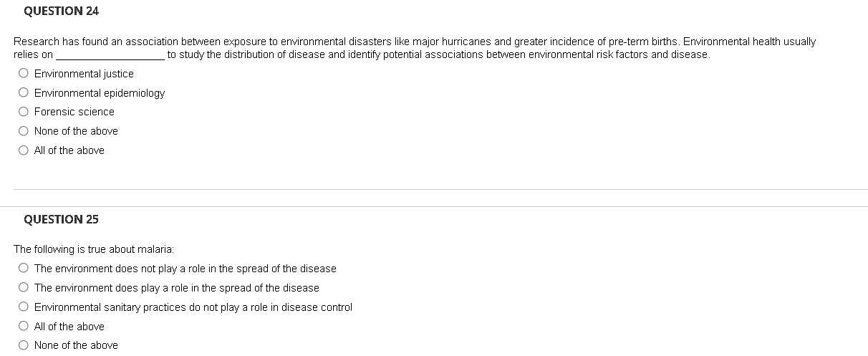Viewport: 868px width, 356px height.
Task: Choose Environmental epidemiology radio button
Action: [24, 92]
